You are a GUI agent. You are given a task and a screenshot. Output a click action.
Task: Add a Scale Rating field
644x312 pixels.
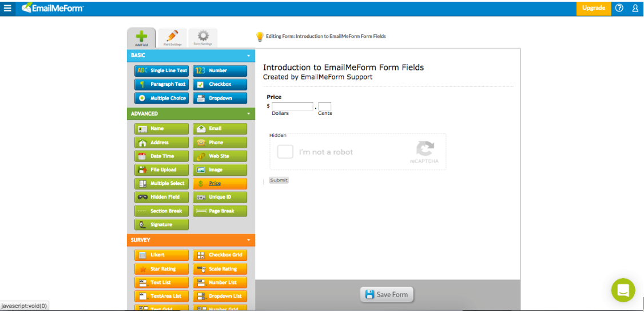(x=220, y=269)
